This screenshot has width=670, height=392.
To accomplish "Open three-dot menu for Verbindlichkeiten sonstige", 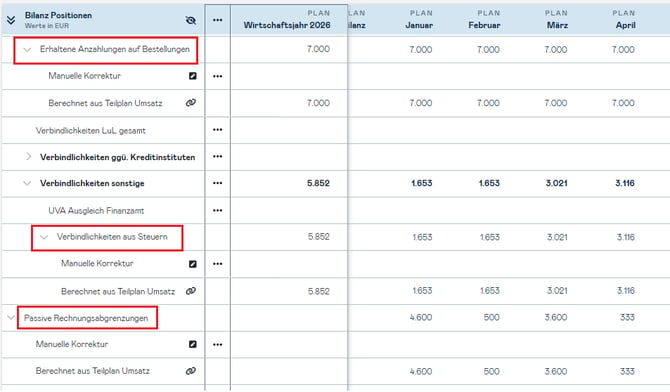I will coord(217,183).
